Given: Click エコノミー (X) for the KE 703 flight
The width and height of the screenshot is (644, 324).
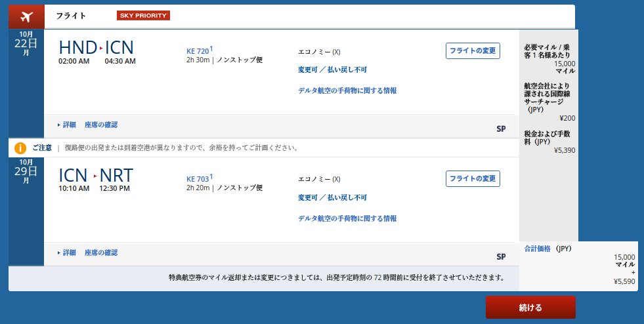Looking at the screenshot, I should pyautogui.click(x=319, y=179).
